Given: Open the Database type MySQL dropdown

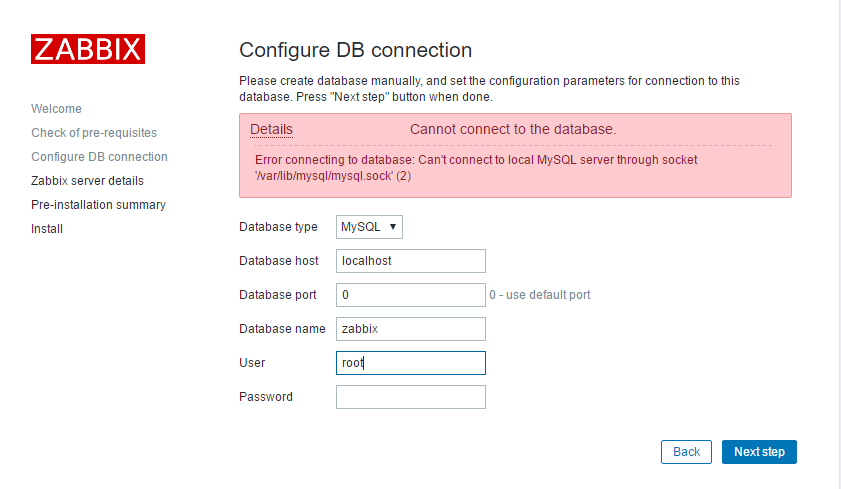Looking at the screenshot, I should [369, 227].
